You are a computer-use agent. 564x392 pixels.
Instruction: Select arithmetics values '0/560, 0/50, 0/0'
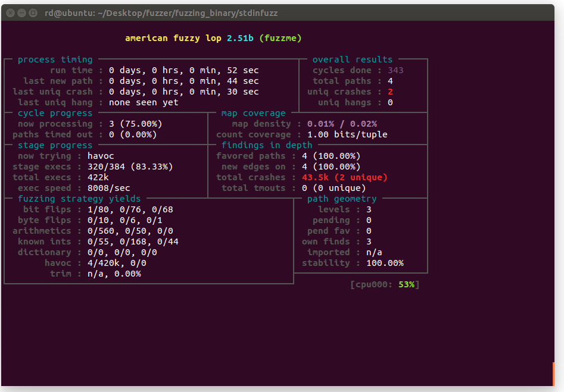[130, 231]
